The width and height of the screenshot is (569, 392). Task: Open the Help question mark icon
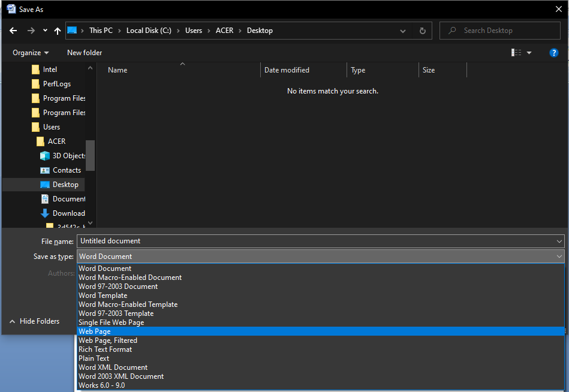pyautogui.click(x=554, y=53)
